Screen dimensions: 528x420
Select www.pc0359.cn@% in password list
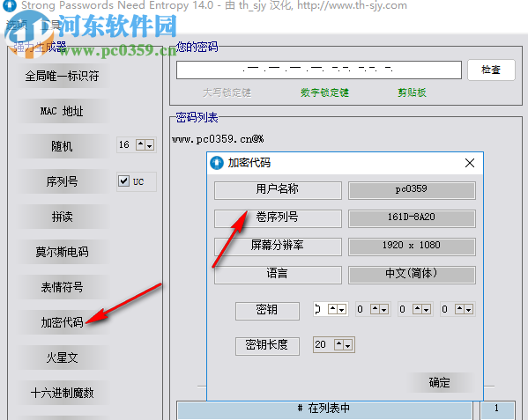pyautogui.click(x=218, y=139)
